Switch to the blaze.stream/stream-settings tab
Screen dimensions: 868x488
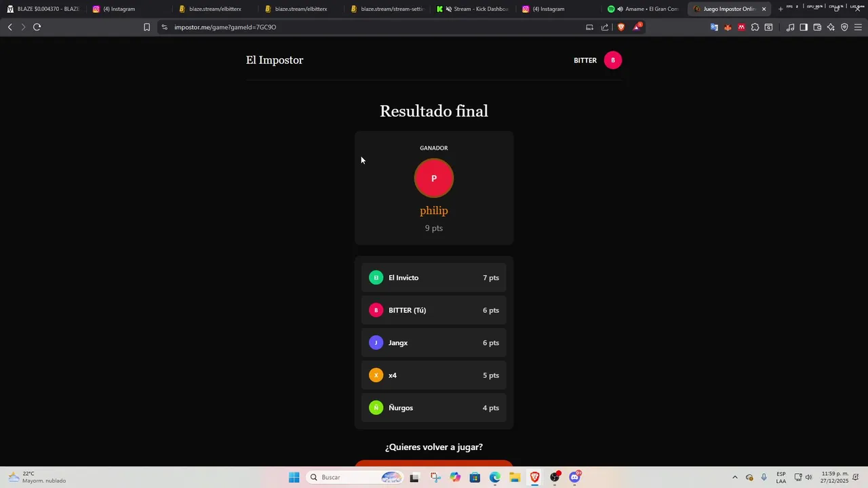[387, 9]
